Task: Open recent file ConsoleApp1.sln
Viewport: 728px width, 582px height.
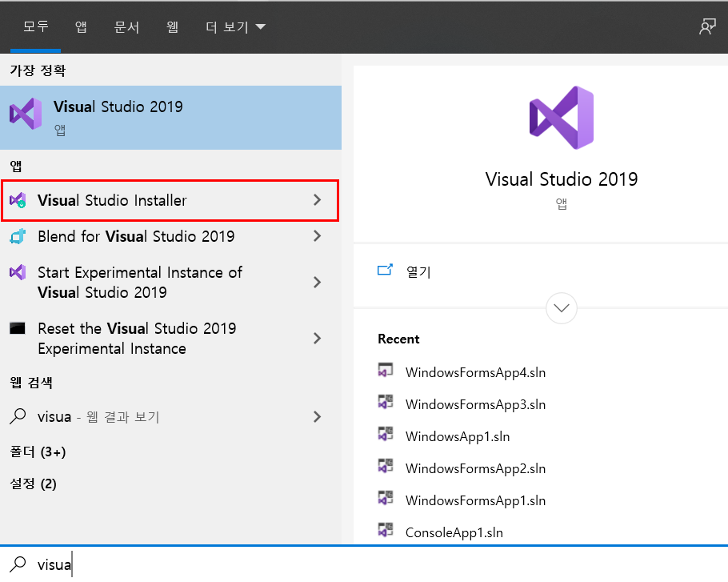Action: click(x=454, y=532)
